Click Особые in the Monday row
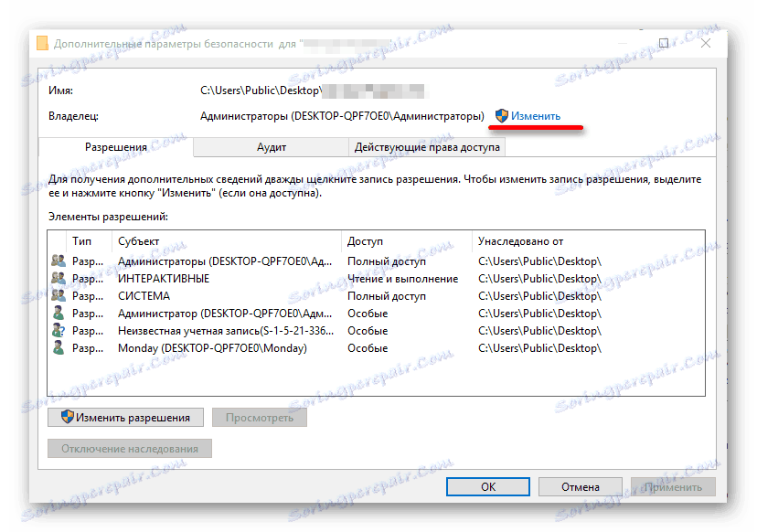Image resolution: width=757 pixels, height=532 pixels. (368, 348)
